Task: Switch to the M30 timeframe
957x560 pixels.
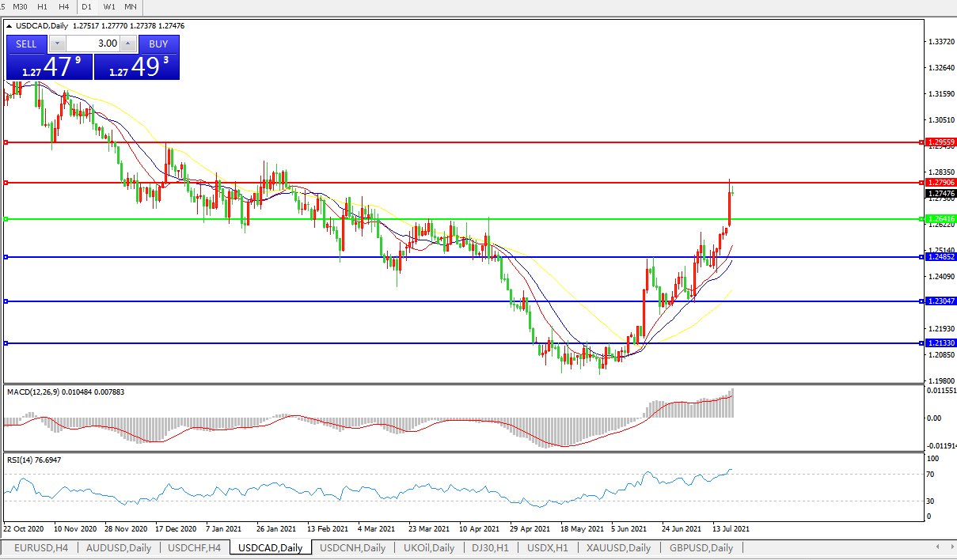Action: pos(21,7)
